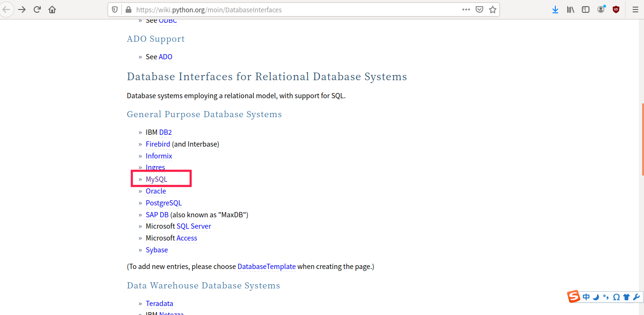644x315 pixels.
Task: Follow the DatabaseTemplate link
Action: click(267, 267)
